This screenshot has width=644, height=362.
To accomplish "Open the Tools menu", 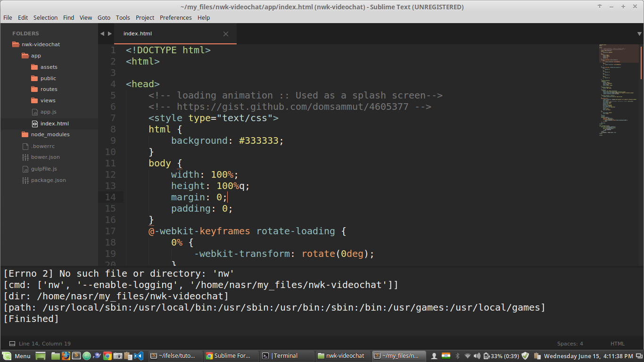I will [123, 17].
